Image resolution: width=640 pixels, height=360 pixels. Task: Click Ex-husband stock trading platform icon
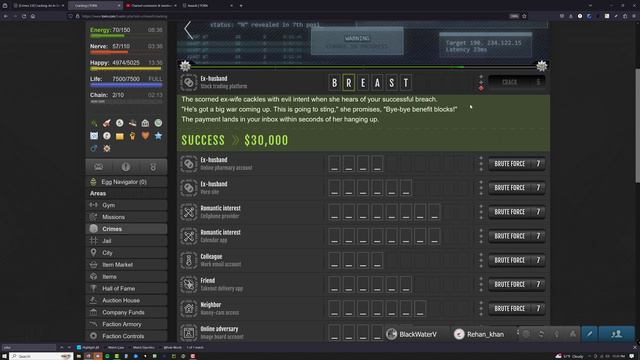pos(189,82)
